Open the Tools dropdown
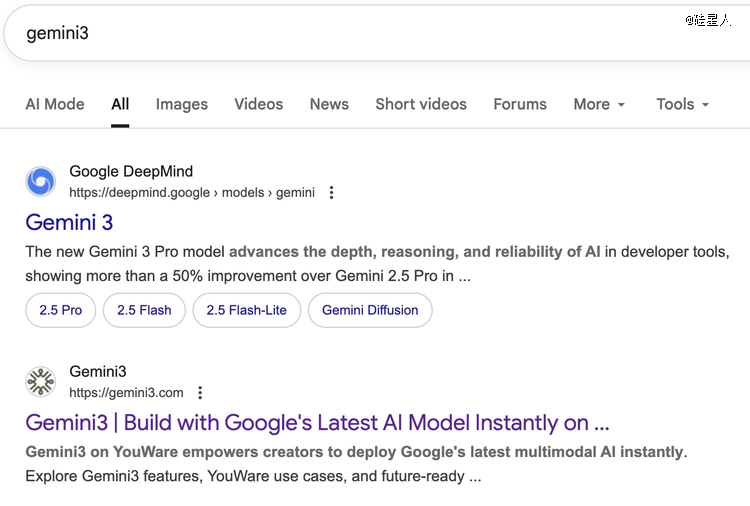 coord(682,104)
